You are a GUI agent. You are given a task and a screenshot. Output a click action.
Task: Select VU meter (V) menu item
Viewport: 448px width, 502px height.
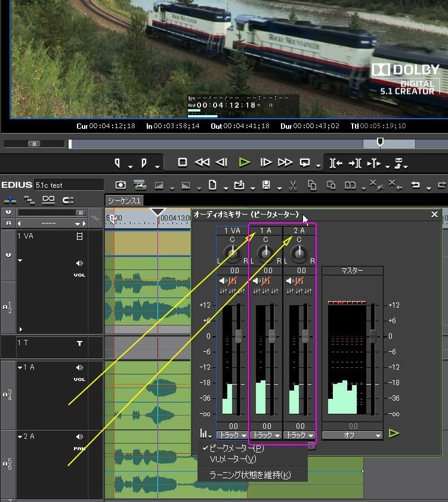click(x=233, y=460)
